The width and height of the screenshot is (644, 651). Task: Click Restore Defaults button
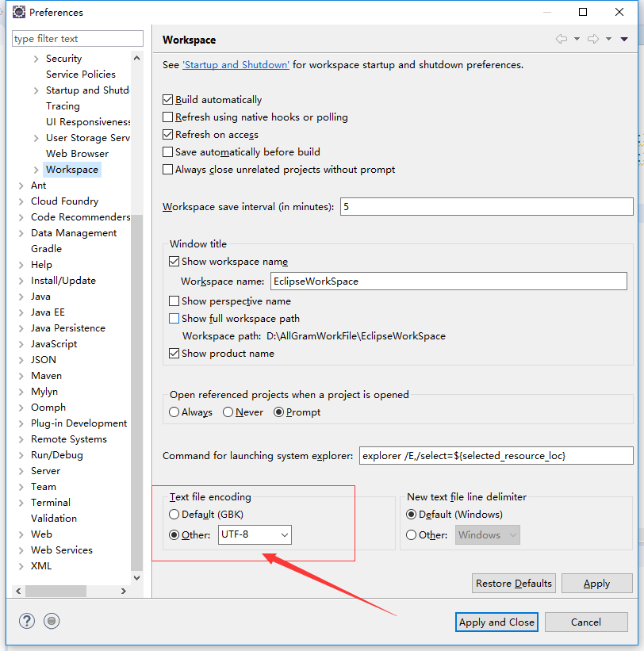coord(514,584)
